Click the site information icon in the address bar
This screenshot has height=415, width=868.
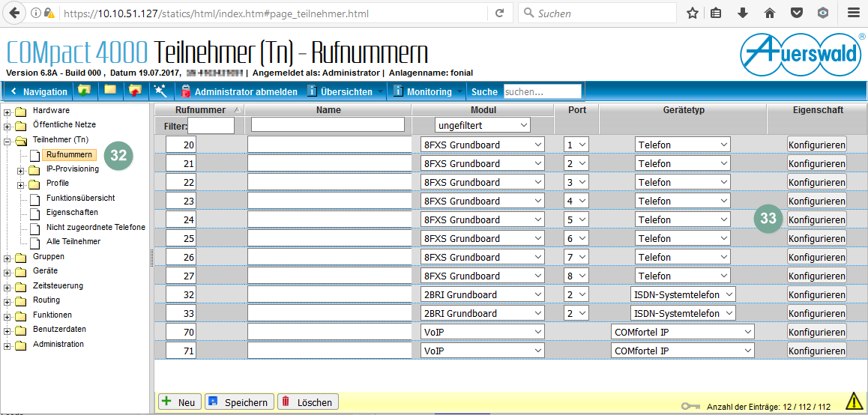coord(35,13)
